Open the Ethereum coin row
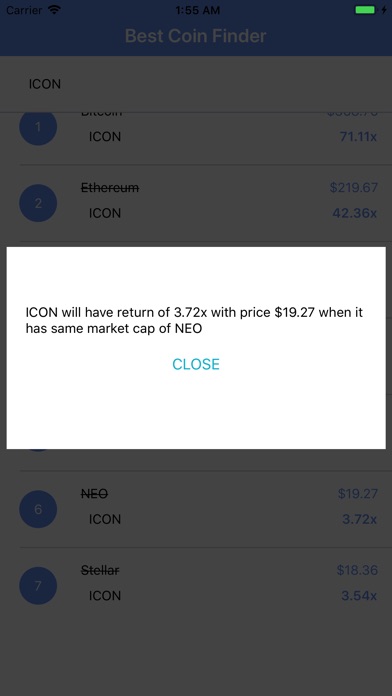 click(x=196, y=203)
